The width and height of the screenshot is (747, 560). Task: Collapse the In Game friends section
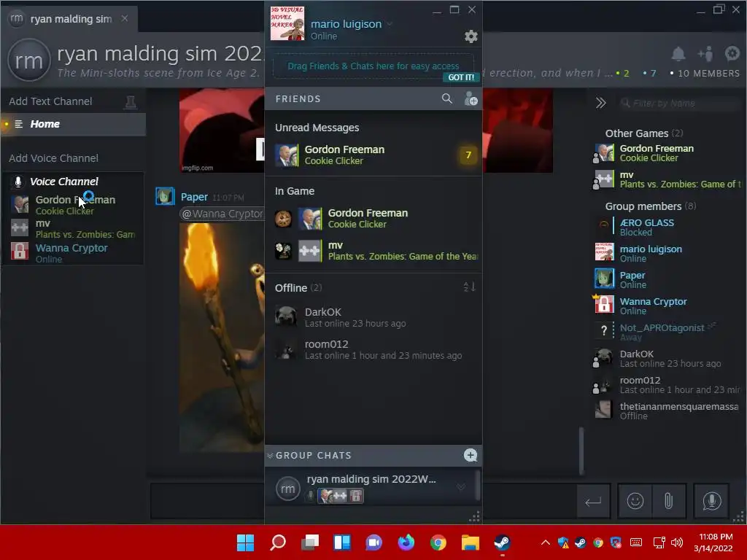tap(295, 191)
